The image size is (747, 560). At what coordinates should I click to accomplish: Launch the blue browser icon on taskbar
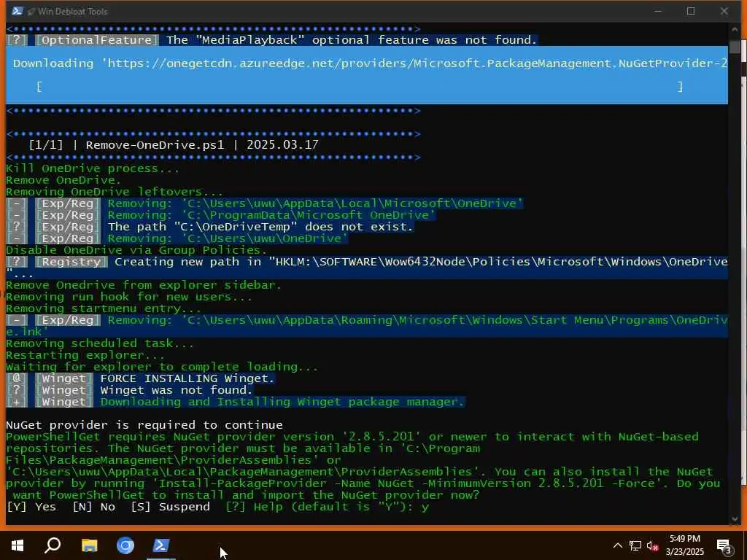tap(125, 545)
